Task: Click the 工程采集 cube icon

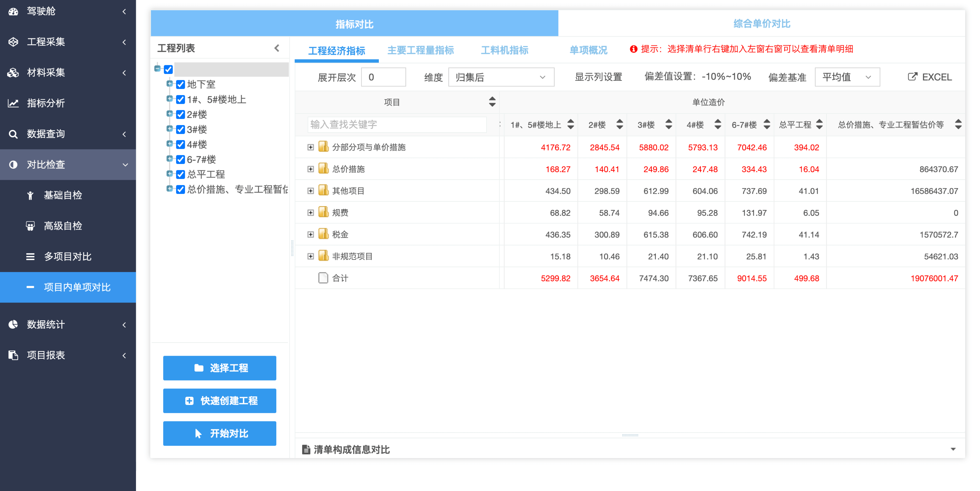Action: 13,42
